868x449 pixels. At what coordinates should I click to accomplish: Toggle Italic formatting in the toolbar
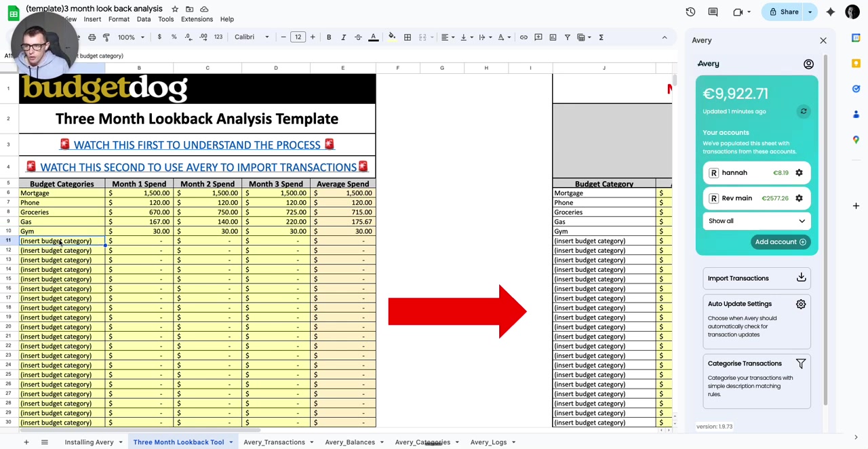(x=343, y=37)
